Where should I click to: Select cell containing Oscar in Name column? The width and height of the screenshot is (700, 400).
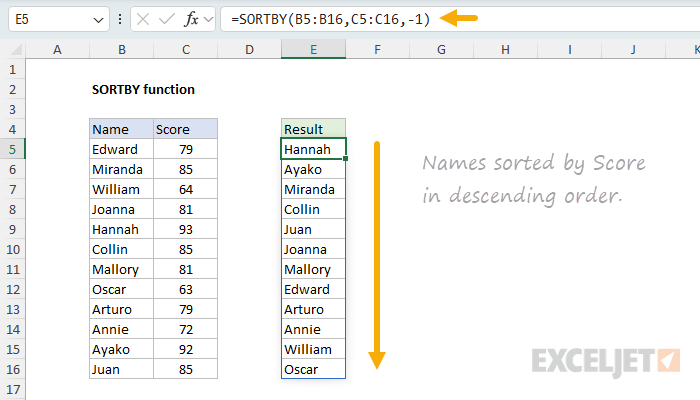point(121,289)
